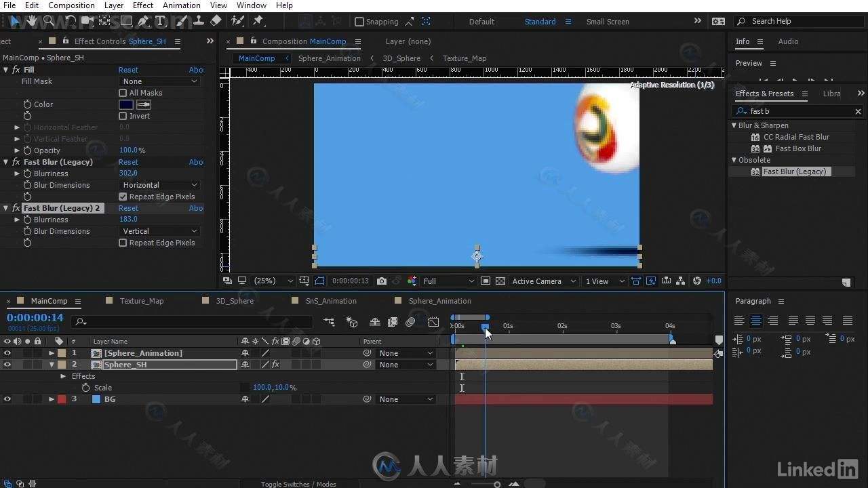This screenshot has width=868, height=488.
Task: Open the Animation menu
Action: tap(181, 5)
